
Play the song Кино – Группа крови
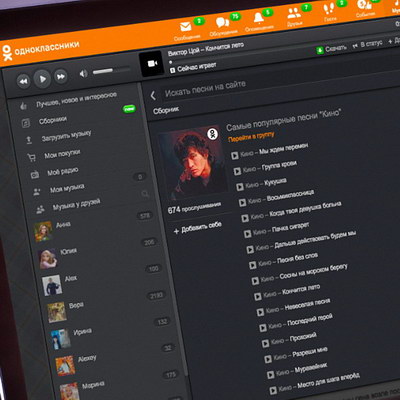point(265,167)
